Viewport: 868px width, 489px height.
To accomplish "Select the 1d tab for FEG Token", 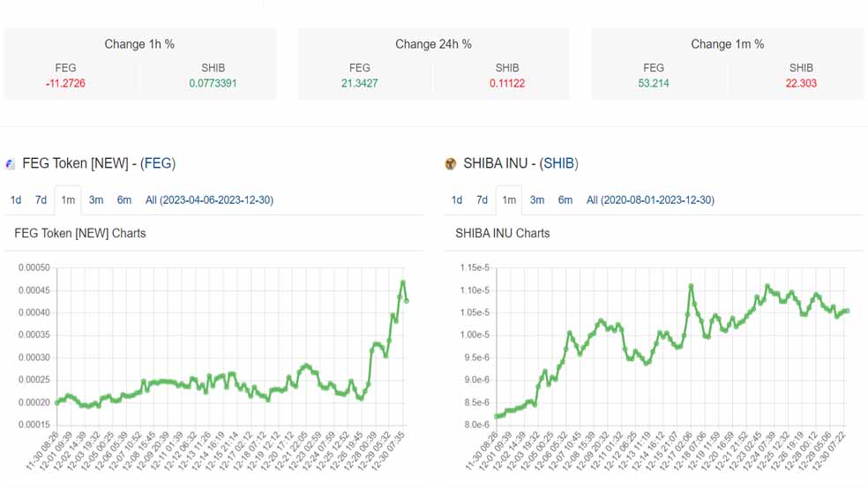I will [x=16, y=200].
